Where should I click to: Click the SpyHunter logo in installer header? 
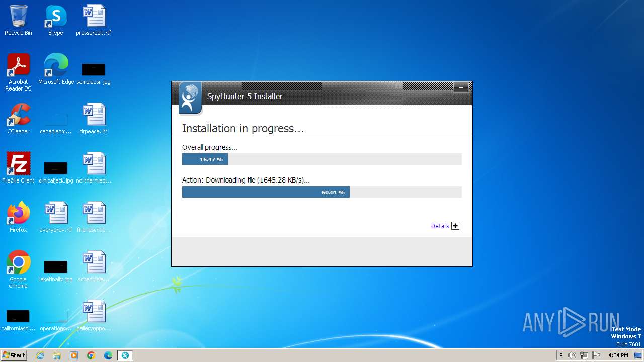190,98
